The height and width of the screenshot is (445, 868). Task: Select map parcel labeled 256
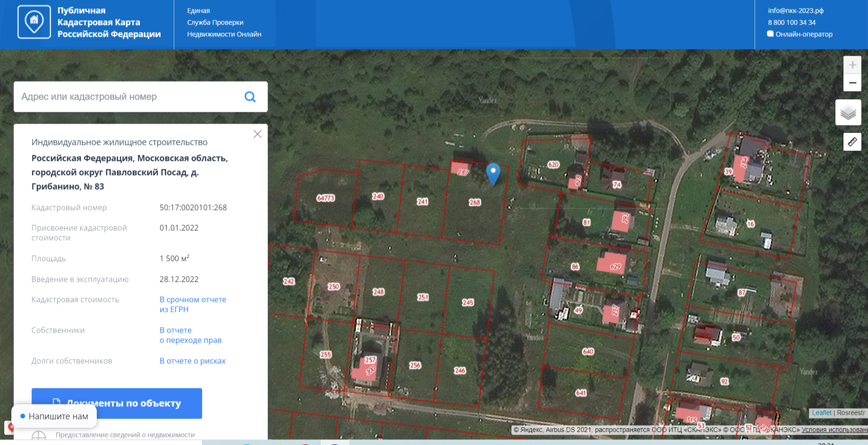pyautogui.click(x=415, y=365)
